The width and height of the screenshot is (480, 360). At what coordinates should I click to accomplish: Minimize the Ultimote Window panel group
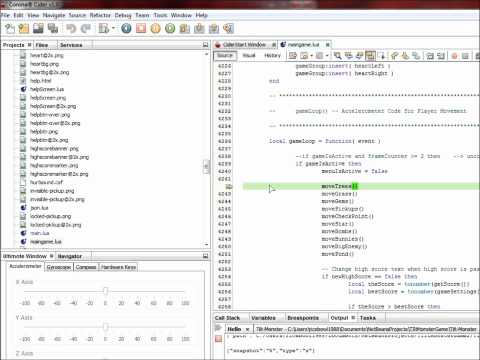pos(205,256)
